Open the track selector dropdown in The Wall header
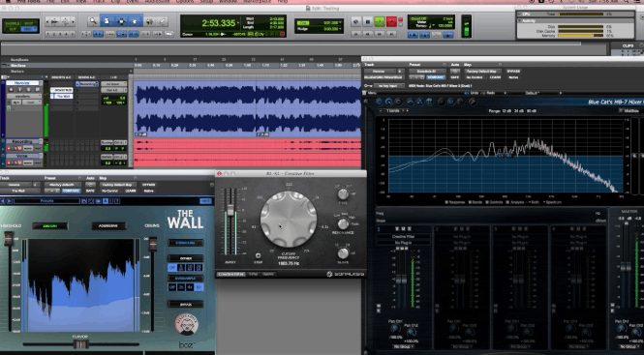Screen dimensions: 644x355 click(x=15, y=185)
